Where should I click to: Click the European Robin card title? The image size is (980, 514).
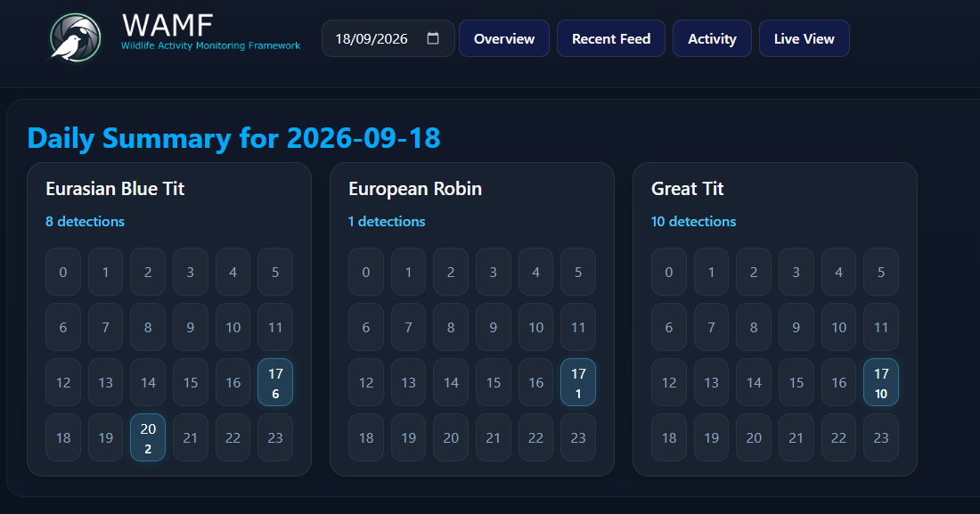pos(415,189)
